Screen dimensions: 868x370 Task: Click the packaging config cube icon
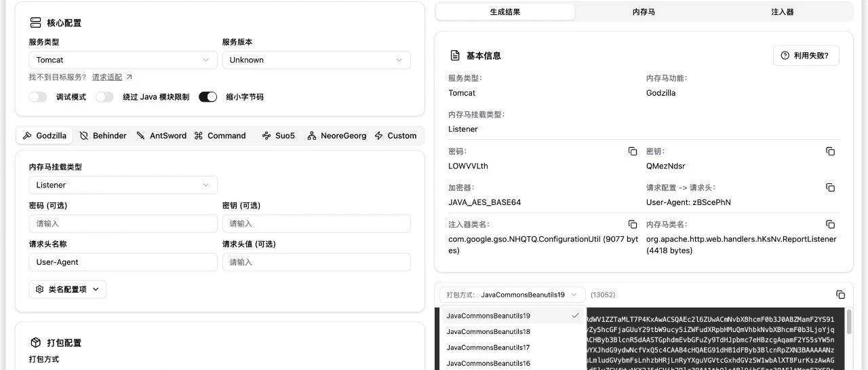click(x=35, y=343)
